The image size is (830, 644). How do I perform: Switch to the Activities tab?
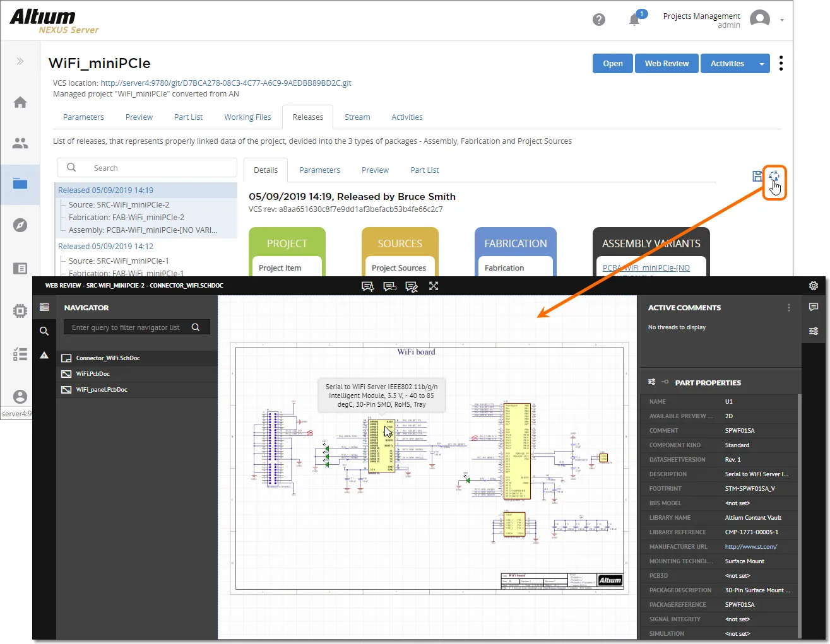tap(407, 117)
